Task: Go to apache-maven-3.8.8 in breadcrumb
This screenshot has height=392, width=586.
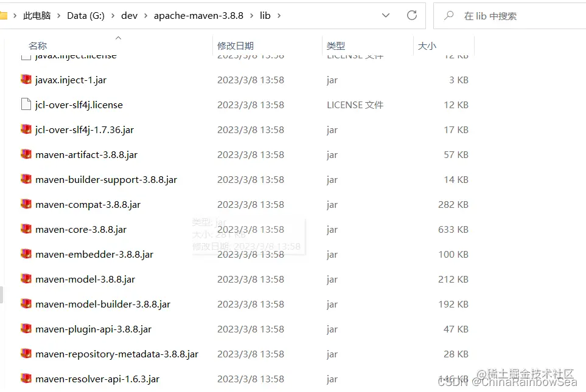Action: click(x=198, y=16)
